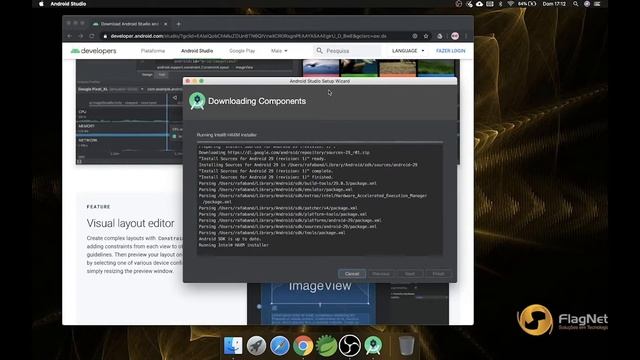Reload the Chrome page
Screen dimensions: 640x360
click(92, 36)
